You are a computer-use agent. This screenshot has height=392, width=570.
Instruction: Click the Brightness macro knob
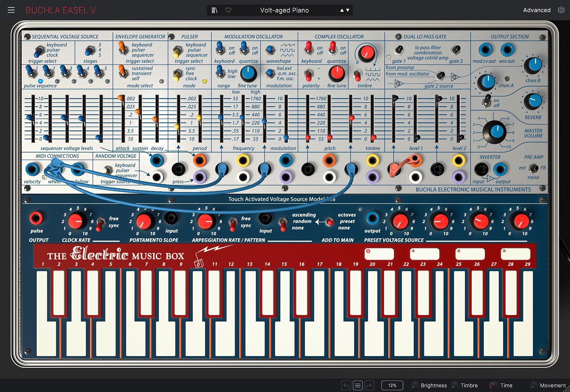click(415, 385)
